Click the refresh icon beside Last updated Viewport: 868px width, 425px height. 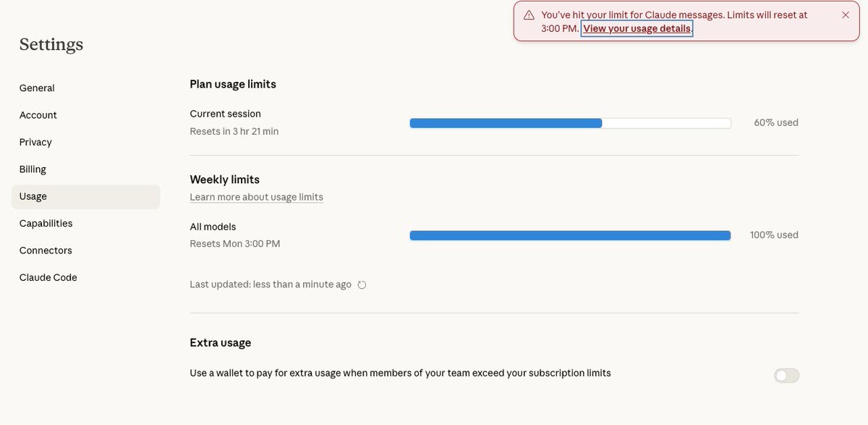click(x=362, y=285)
